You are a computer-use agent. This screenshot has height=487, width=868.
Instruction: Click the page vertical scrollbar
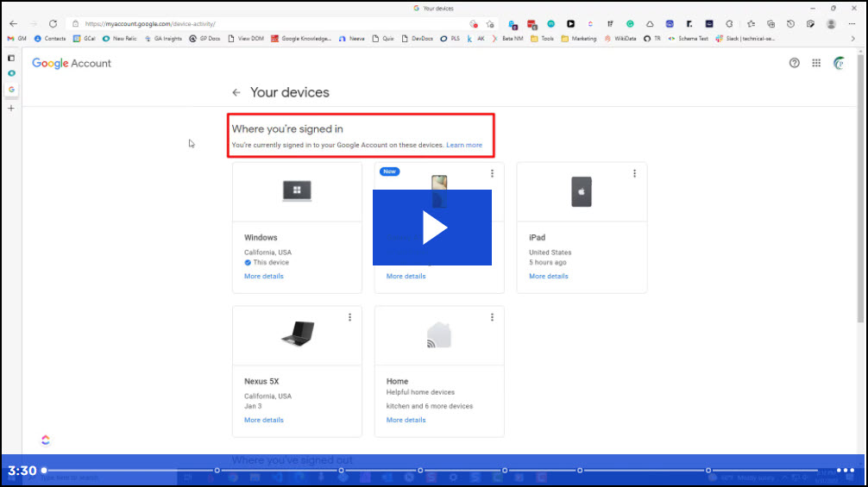tap(860, 188)
